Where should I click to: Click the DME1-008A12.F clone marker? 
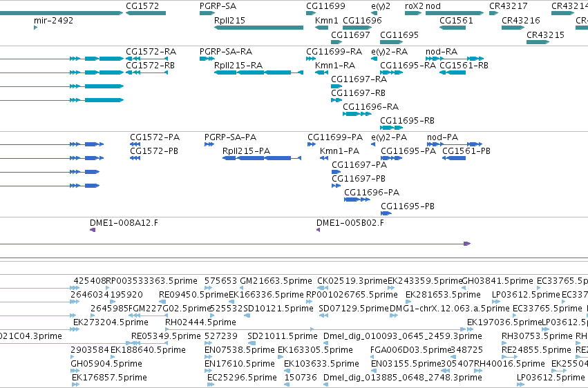tap(93, 230)
